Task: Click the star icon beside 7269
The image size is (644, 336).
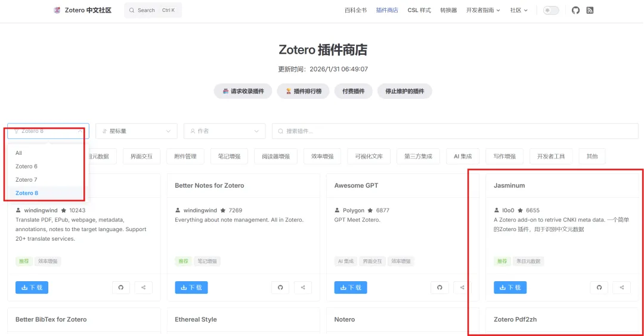Action: [x=223, y=210]
